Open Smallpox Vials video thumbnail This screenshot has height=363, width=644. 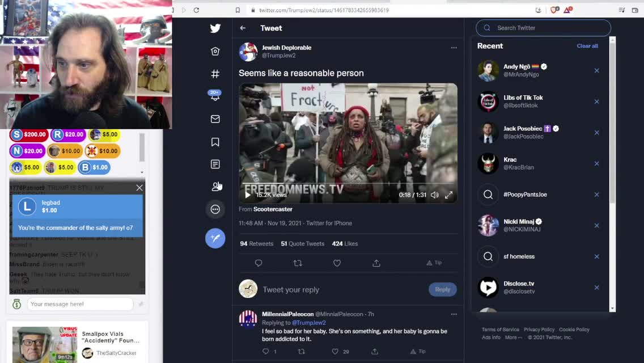click(x=44, y=344)
